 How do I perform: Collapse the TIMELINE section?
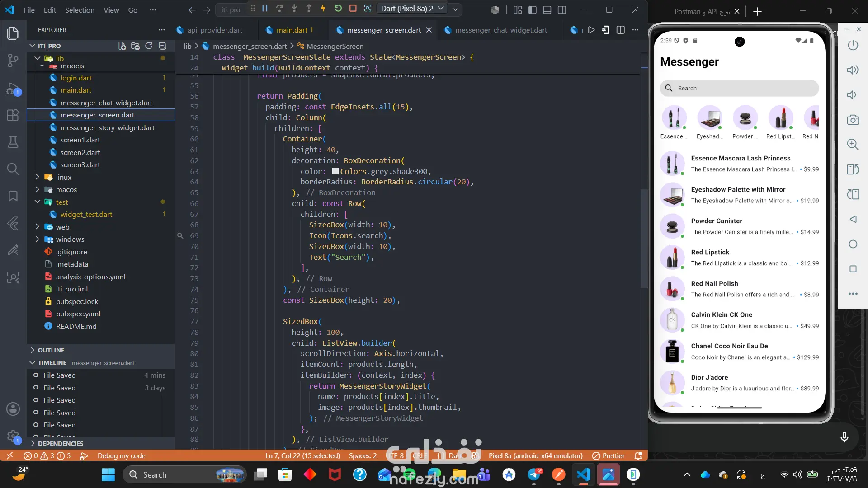tap(100, 363)
